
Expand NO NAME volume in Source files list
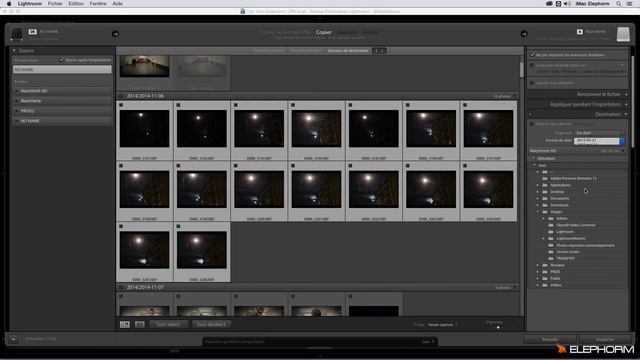(x=17, y=121)
